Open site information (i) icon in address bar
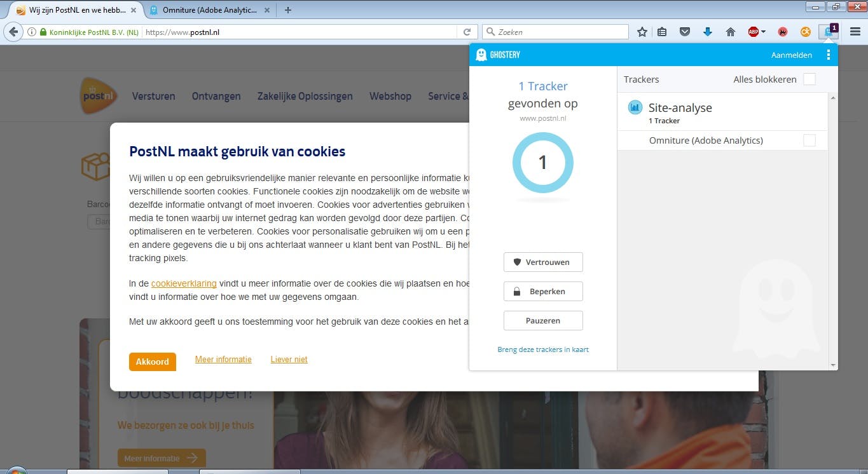868x474 pixels. 32,32
